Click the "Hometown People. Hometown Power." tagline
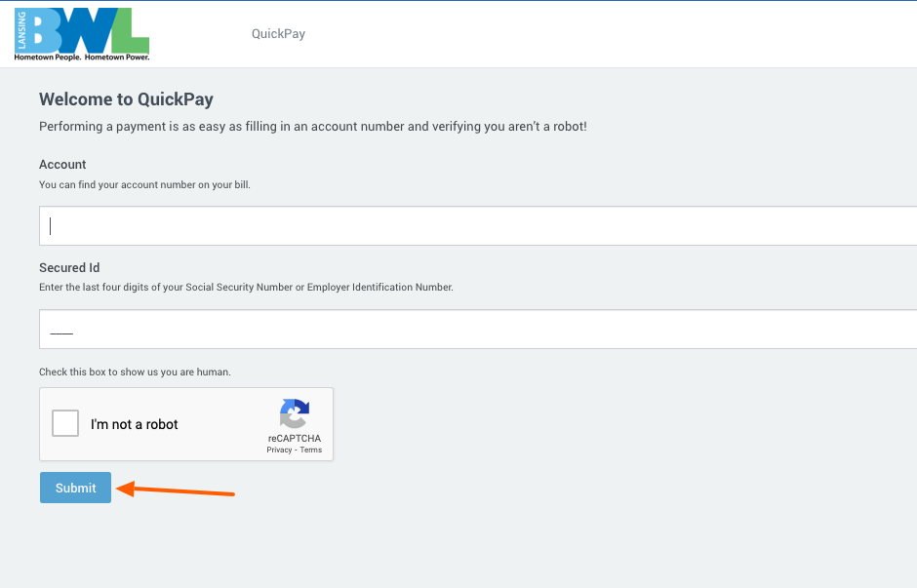Viewport: 917px width, 588px height. tap(82, 58)
